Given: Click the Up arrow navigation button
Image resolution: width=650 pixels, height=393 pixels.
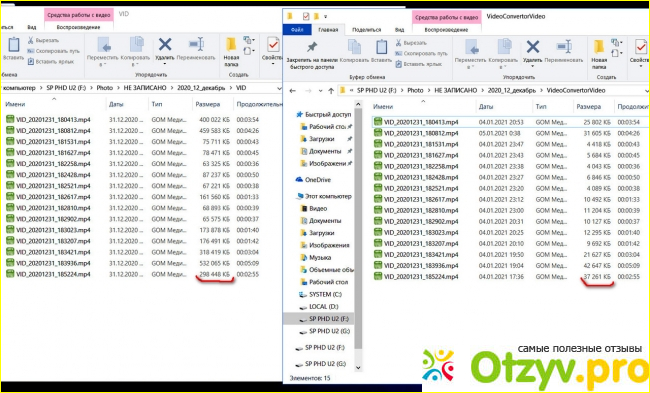Looking at the screenshot, I should point(331,90).
